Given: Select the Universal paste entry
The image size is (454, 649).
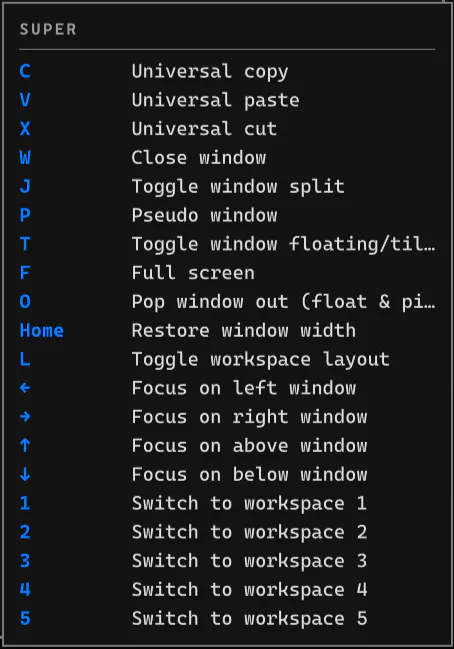Looking at the screenshot, I should click(216, 101).
